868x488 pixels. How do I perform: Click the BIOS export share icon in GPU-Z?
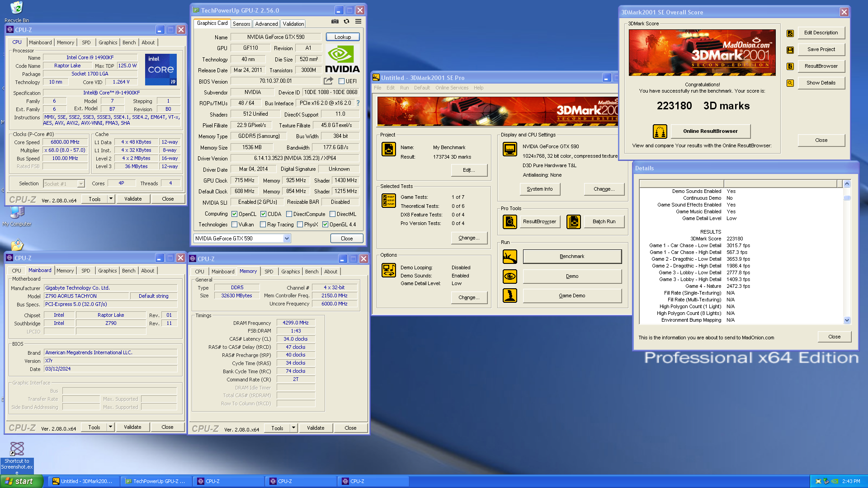click(x=328, y=81)
